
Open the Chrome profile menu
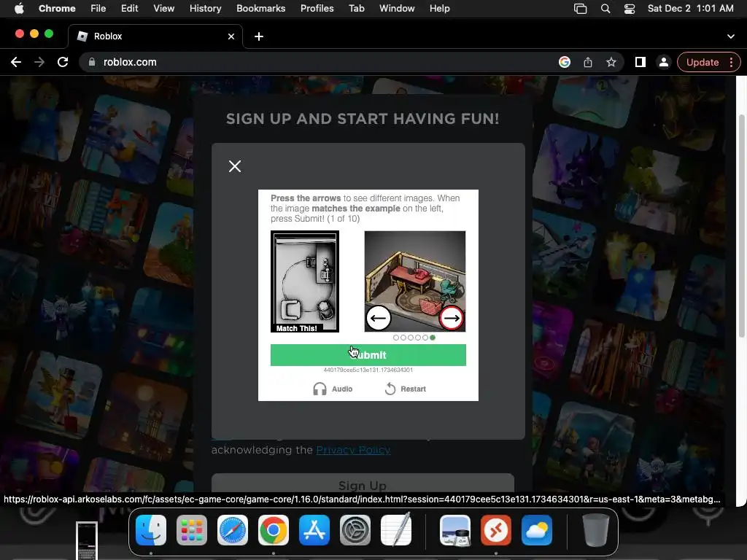tap(664, 62)
